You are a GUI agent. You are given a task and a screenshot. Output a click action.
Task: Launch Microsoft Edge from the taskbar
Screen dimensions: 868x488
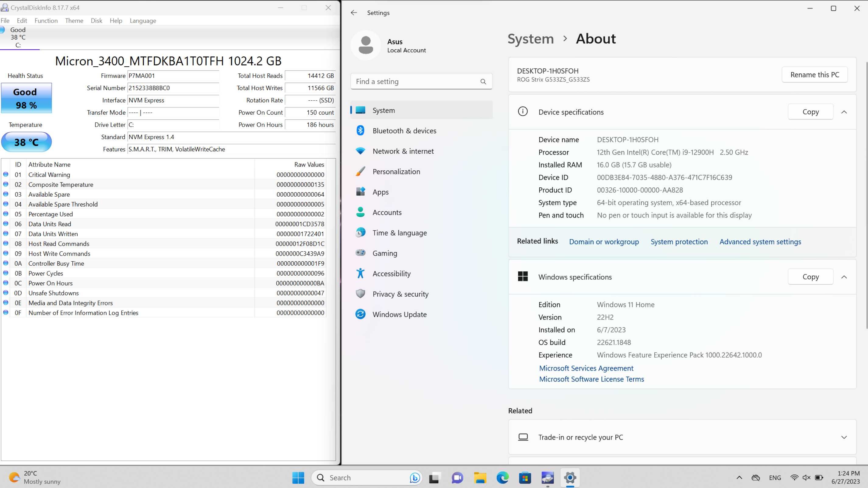(x=502, y=478)
